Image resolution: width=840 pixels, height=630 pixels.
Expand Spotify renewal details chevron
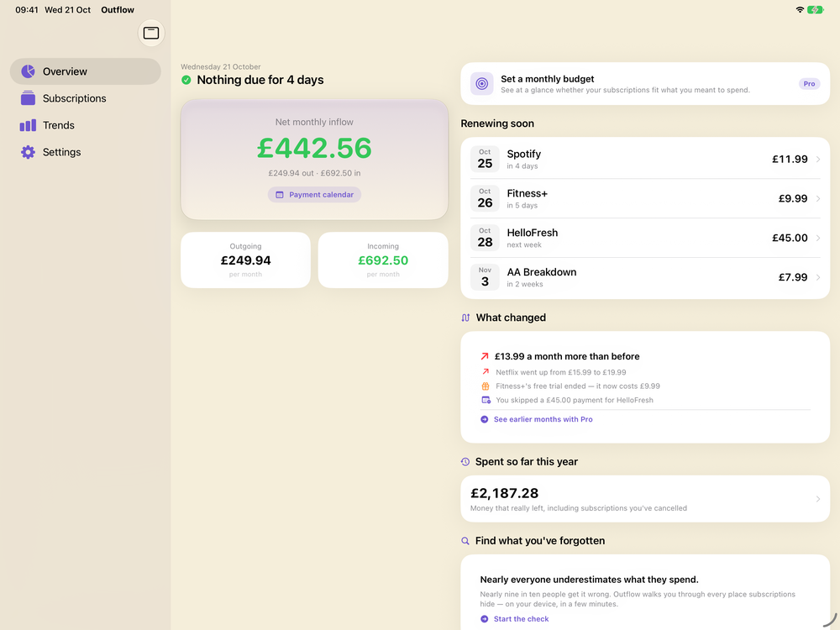(818, 159)
